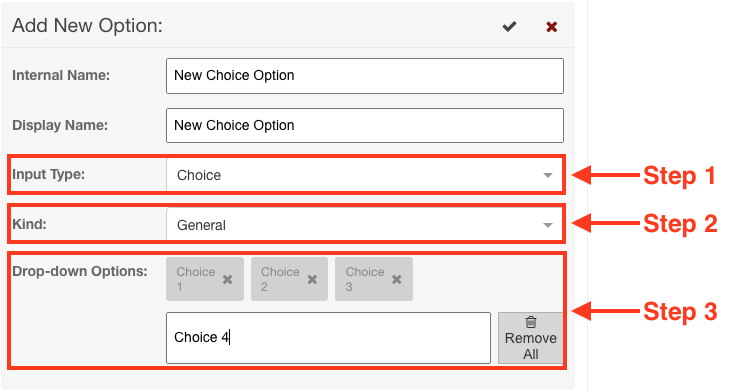Click the Add New Option header title
The image size is (746, 392).
point(87,26)
